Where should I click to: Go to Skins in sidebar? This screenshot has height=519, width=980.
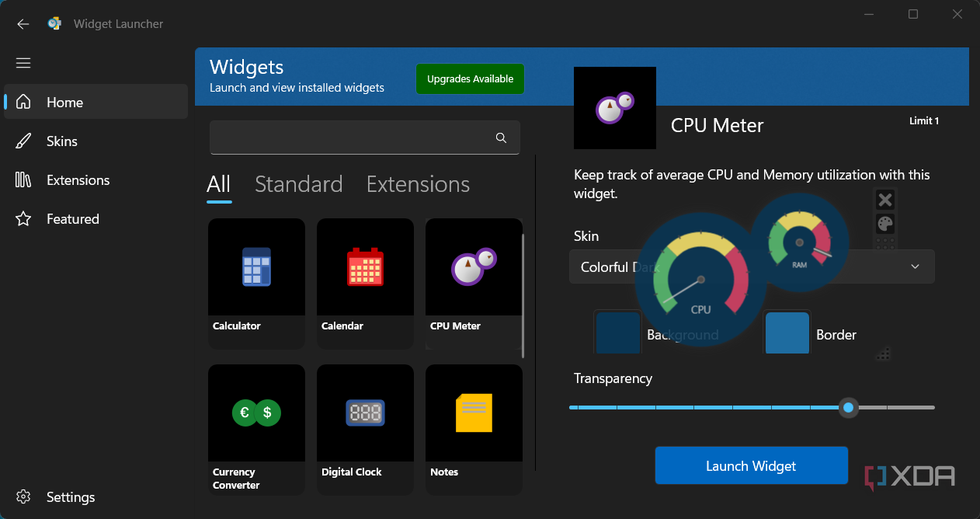62,141
